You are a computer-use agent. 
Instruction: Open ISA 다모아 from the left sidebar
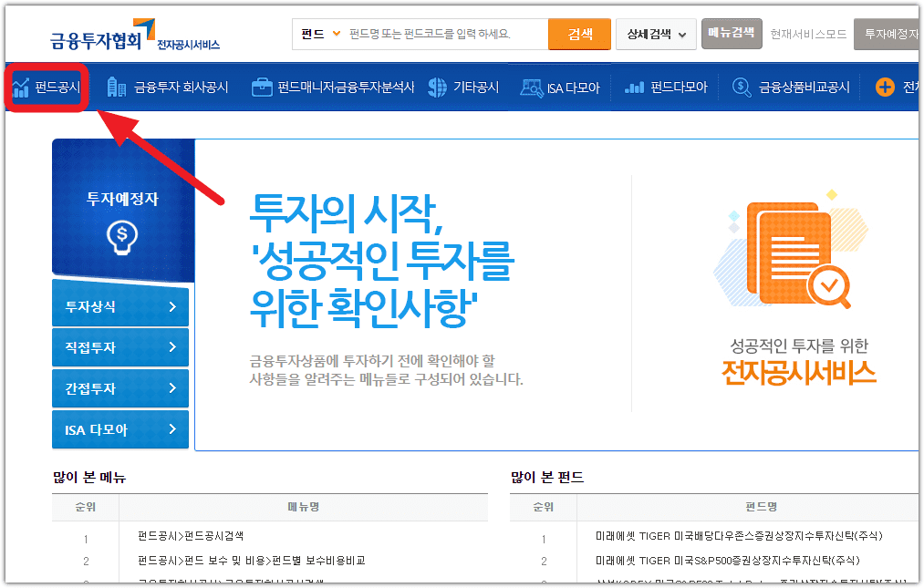(x=119, y=429)
